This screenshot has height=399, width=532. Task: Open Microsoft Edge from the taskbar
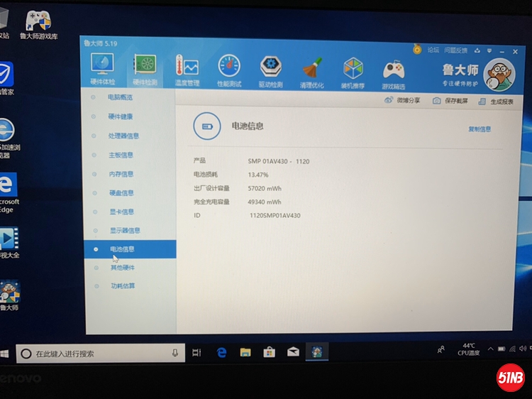[221, 352]
